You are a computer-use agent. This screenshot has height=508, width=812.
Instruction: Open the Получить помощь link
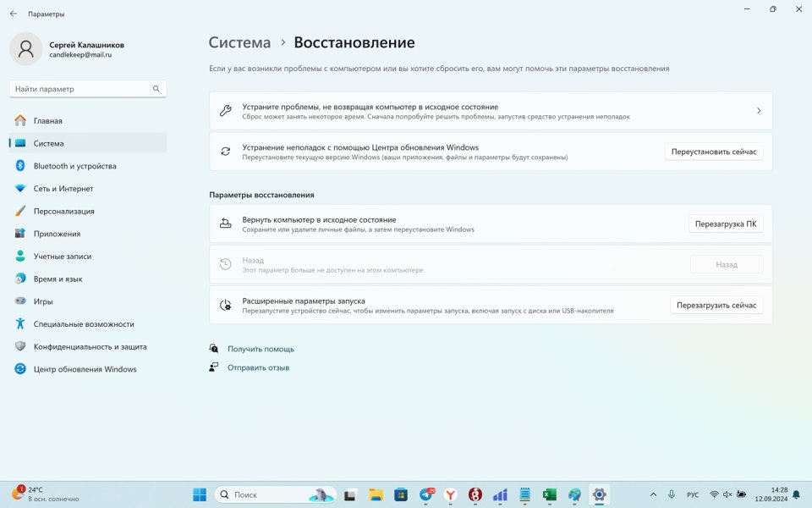(261, 349)
